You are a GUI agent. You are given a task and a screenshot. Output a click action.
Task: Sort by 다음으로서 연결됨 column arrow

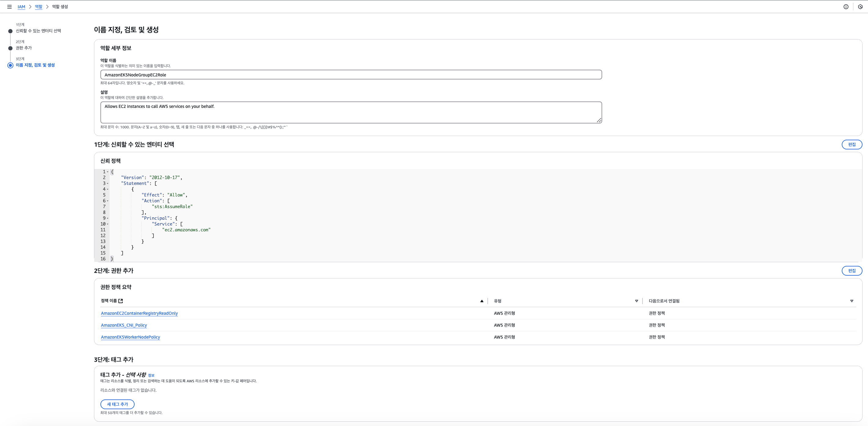tap(852, 301)
